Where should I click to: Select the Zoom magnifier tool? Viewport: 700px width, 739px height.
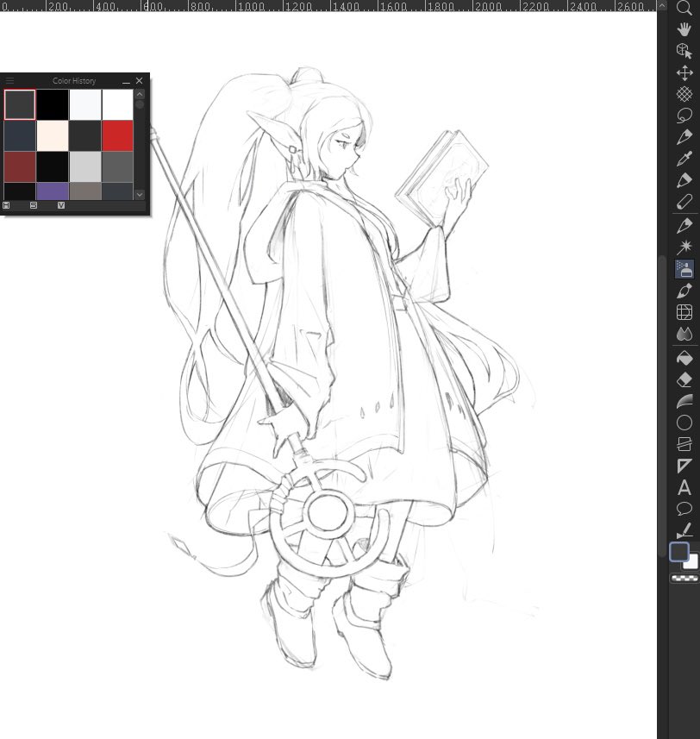click(684, 8)
